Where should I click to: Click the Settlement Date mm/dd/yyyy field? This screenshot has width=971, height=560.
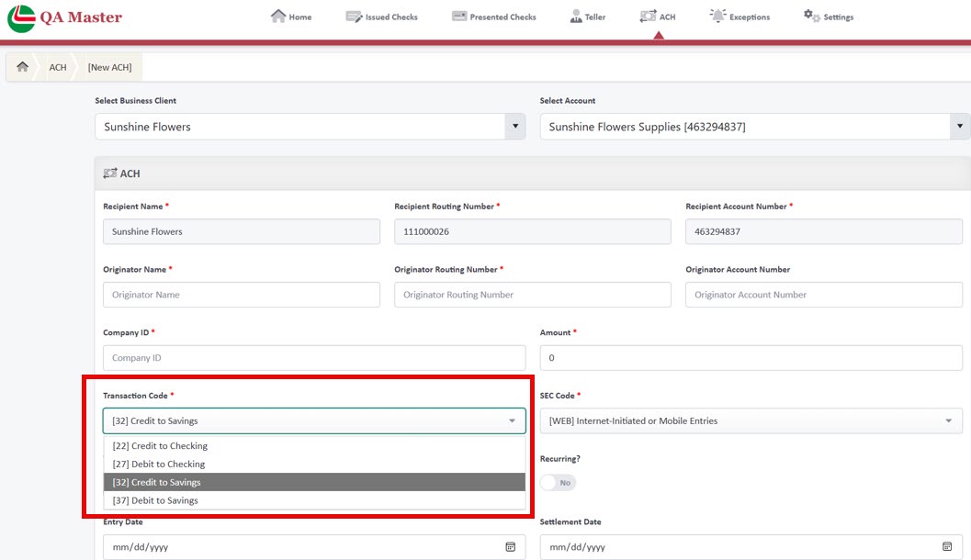coord(751,547)
